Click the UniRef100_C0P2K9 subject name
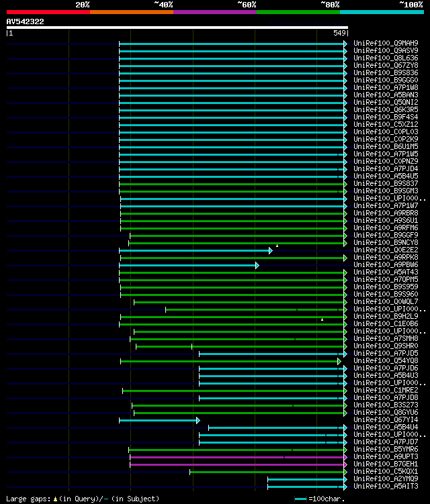430x504 pixels. (386, 139)
